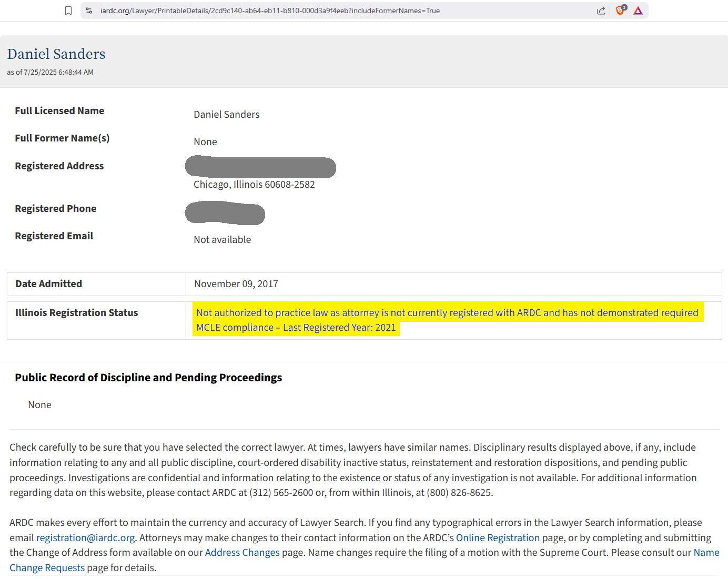Click the Daniel Sanders page heading
The width and height of the screenshot is (728, 579).
(x=56, y=54)
